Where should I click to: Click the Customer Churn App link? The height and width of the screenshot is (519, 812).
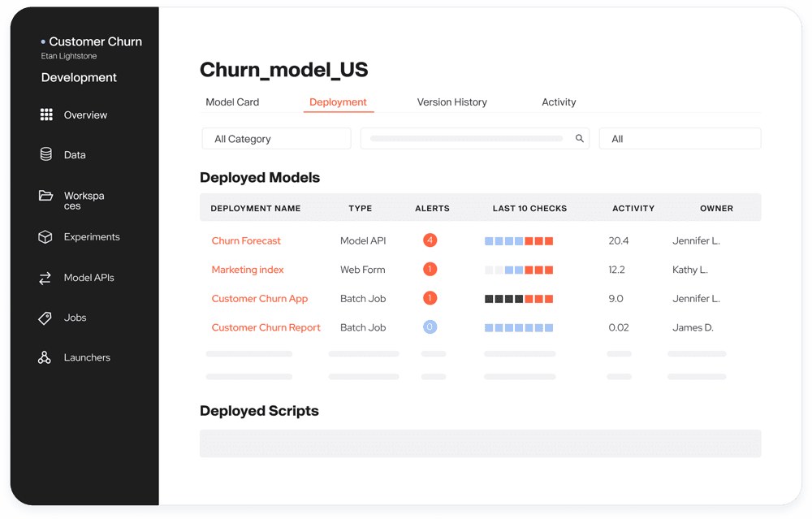tap(260, 299)
